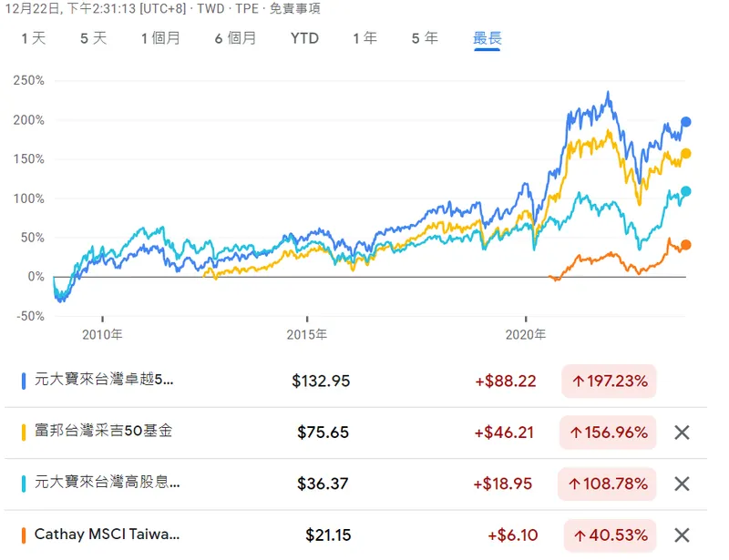The image size is (729, 560).
Task: Select the YTD range tab
Action: [304, 38]
